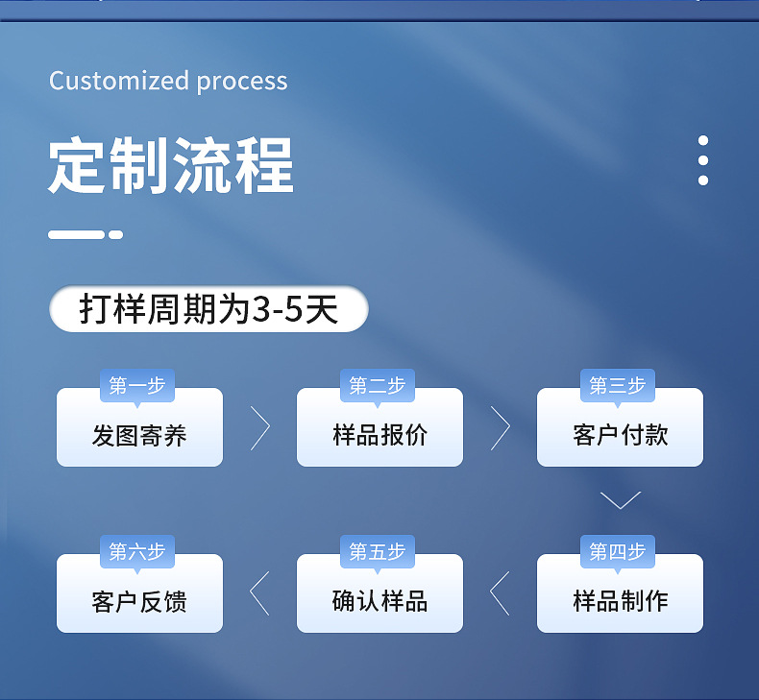Click the 第三步 tag

pyautogui.click(x=617, y=386)
